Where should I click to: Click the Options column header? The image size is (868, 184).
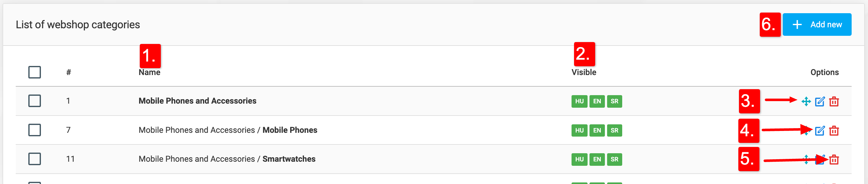point(825,72)
